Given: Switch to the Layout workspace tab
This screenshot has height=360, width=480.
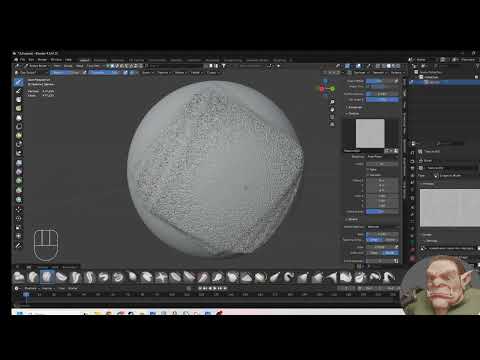Looking at the screenshot, I should coord(85,60).
